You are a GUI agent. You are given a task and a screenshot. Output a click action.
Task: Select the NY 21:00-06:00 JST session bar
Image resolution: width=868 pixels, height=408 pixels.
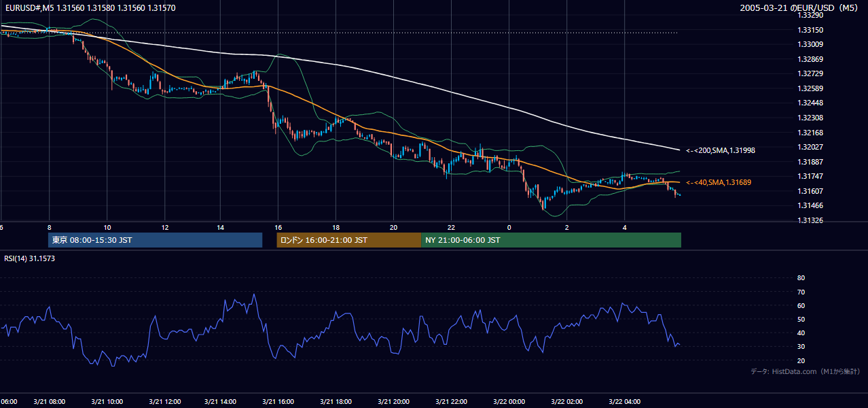[551, 240]
